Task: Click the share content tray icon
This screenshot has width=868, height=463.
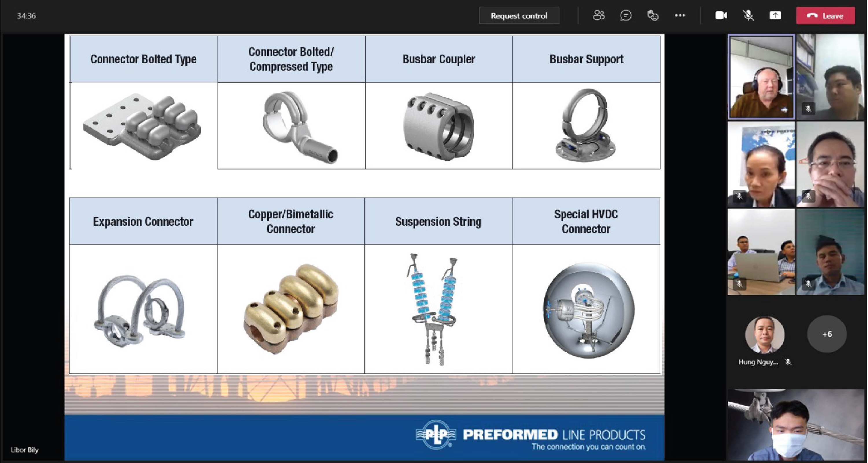Action: 775,16
